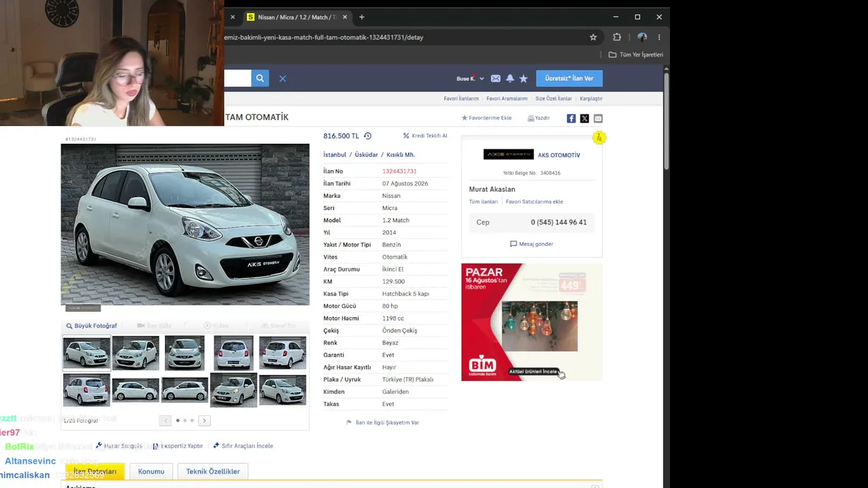Screen dimensions: 868x488
Task: Open the Chrome extensions puzzle icon
Action: [617, 37]
